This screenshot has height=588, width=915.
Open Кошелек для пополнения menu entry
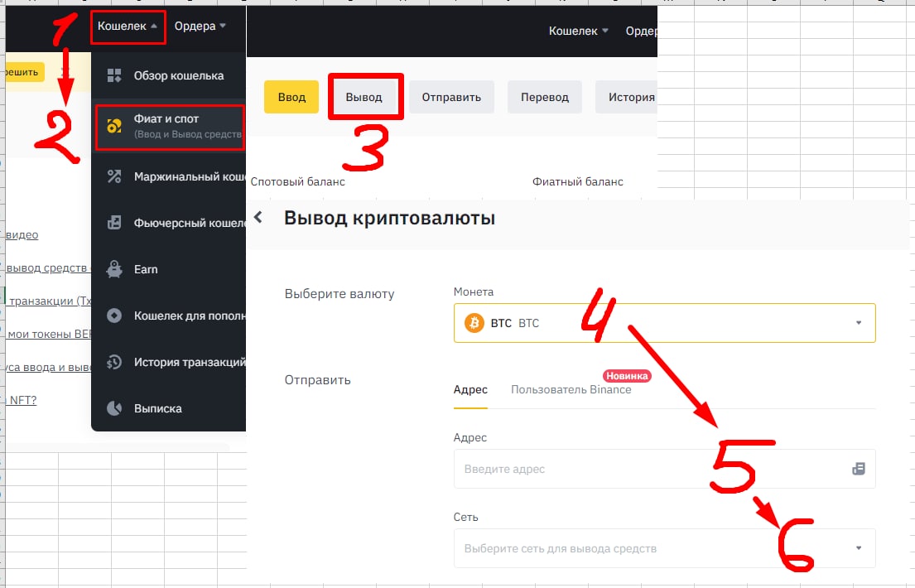(x=169, y=316)
